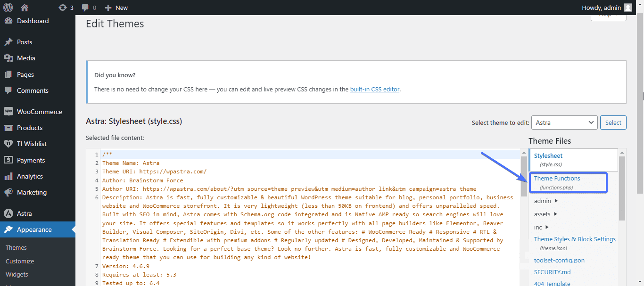Open the admin user avatar

click(x=628, y=8)
